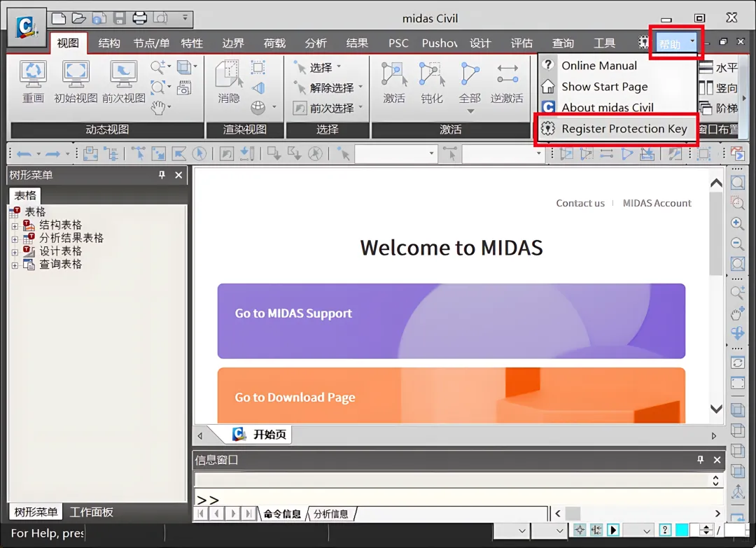This screenshot has width=756, height=548.
Task: Select the pan hand tool in ribbon
Action: pyautogui.click(x=158, y=108)
